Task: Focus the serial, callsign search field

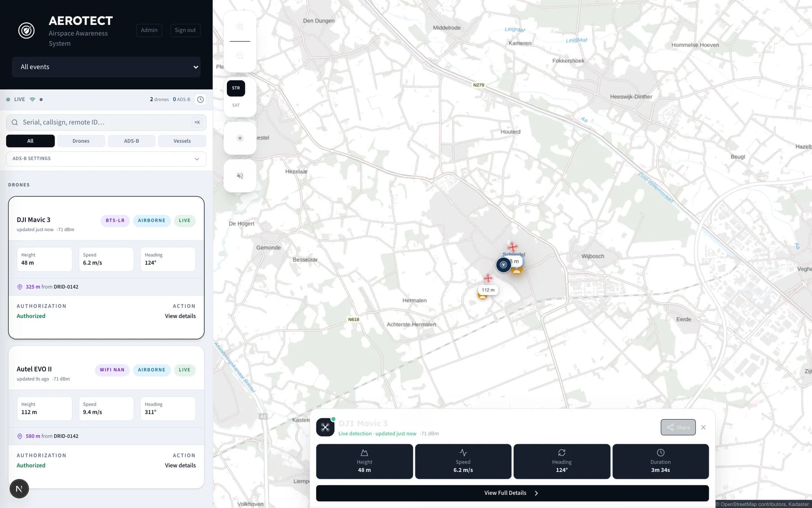Action: (x=106, y=122)
